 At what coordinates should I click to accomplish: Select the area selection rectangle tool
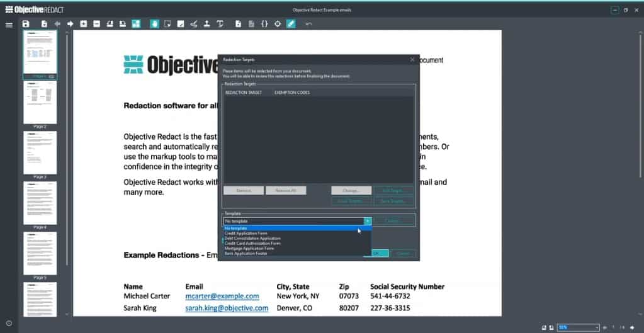[167, 24]
